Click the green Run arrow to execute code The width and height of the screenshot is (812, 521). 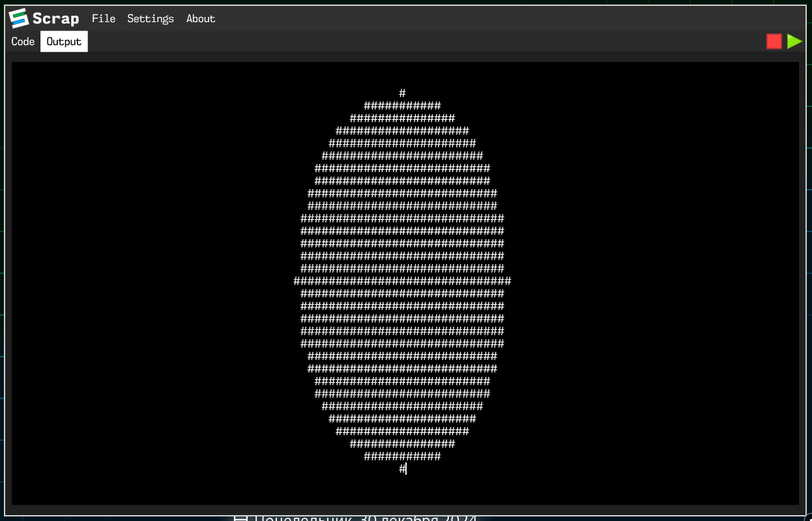[x=795, y=40]
